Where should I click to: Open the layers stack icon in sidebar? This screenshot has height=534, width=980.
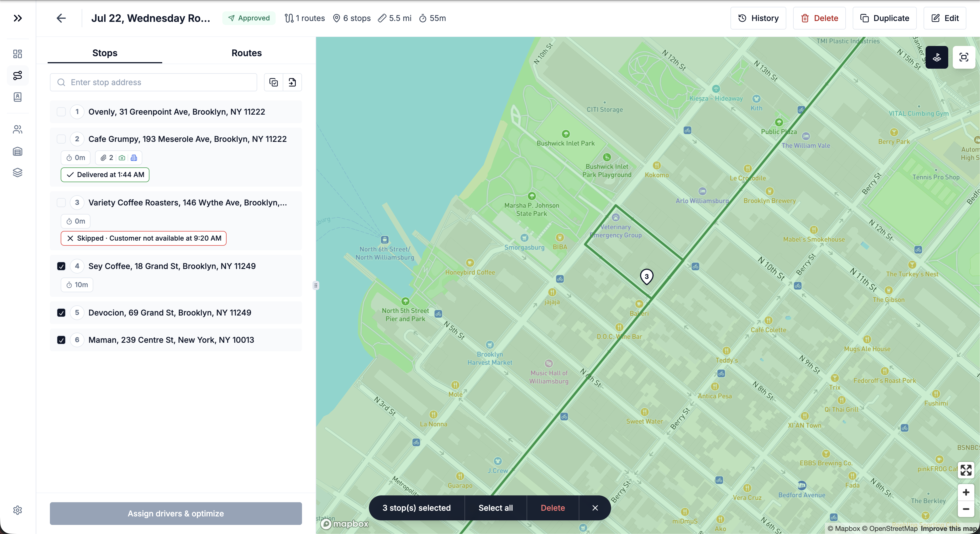18,173
